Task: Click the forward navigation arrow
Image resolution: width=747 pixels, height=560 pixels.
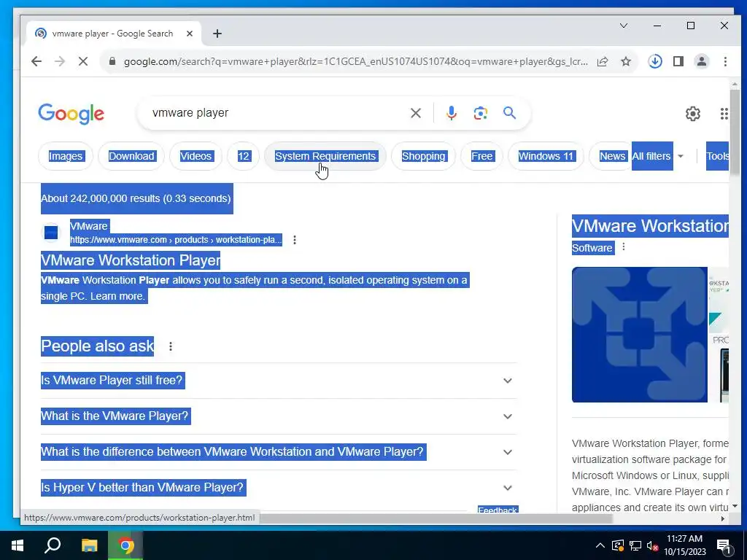Action: click(x=60, y=61)
